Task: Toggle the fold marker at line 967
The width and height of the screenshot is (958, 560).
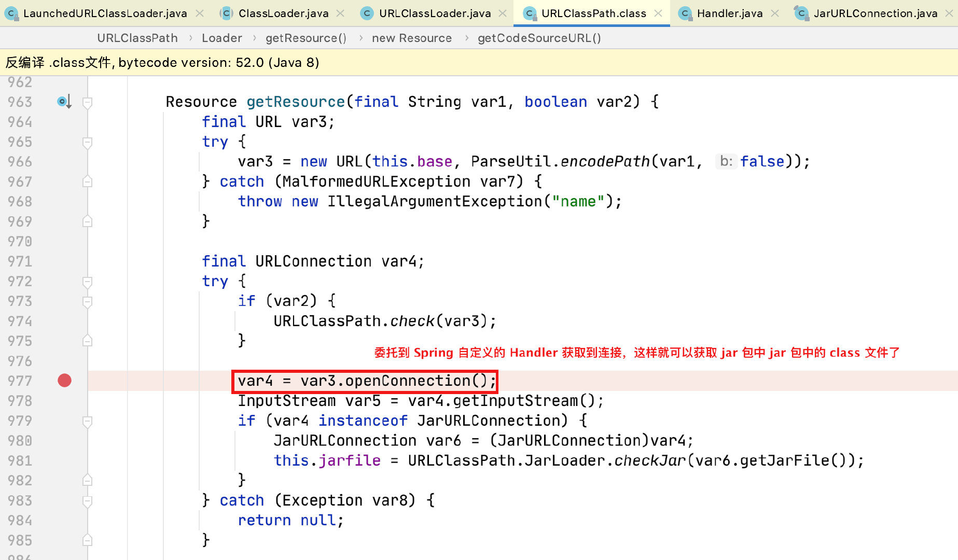Action: (88, 182)
